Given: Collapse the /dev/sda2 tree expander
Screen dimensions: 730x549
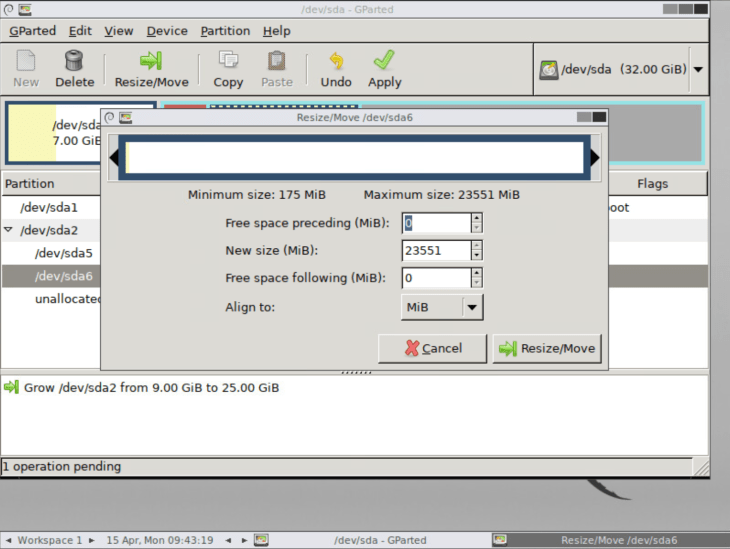Looking at the screenshot, I should [x=8, y=230].
